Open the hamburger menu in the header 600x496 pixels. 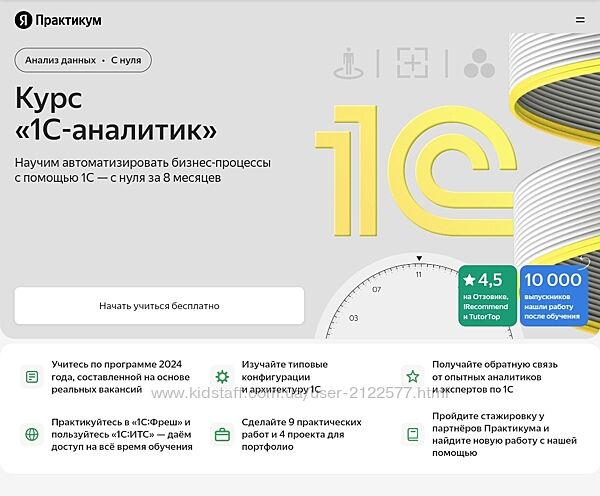(580, 19)
